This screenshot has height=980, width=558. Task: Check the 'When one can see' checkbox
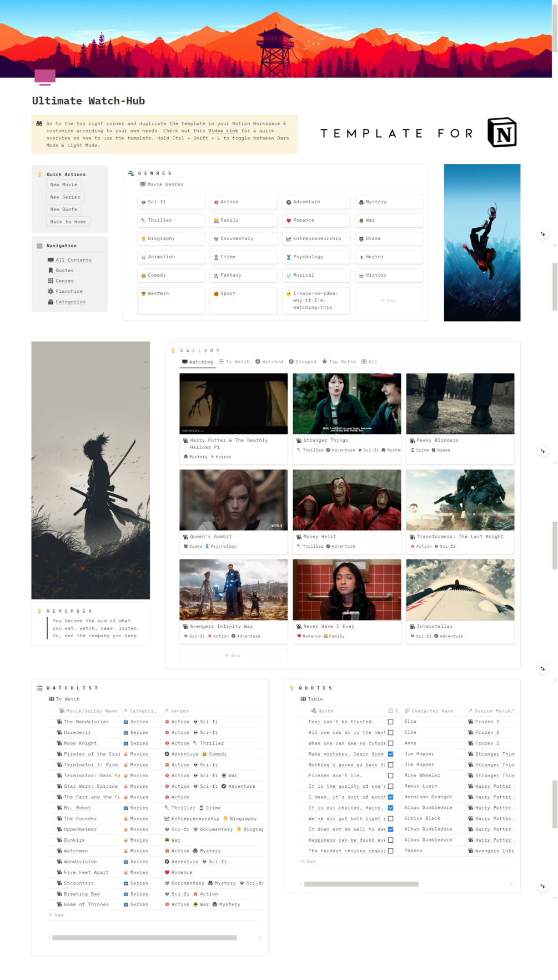tap(391, 743)
